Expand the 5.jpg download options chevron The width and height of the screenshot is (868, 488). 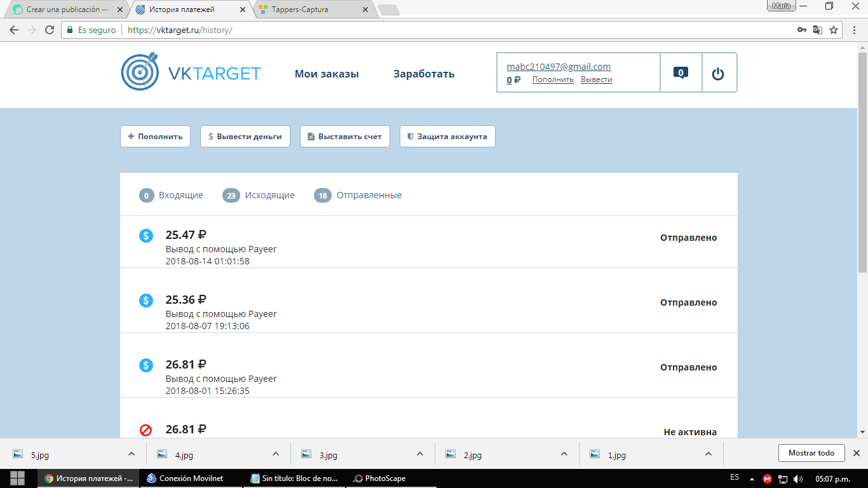click(x=132, y=454)
